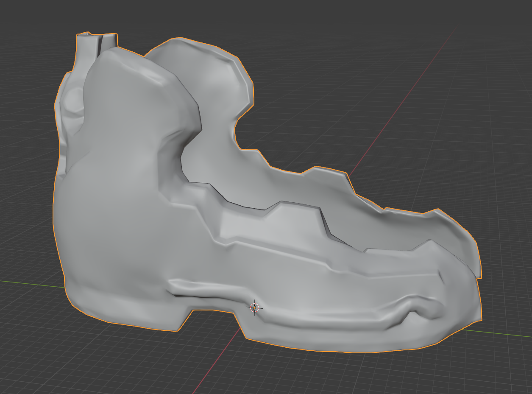
Task: Click the 3D cursor crosshair marker
Action: [x=254, y=307]
